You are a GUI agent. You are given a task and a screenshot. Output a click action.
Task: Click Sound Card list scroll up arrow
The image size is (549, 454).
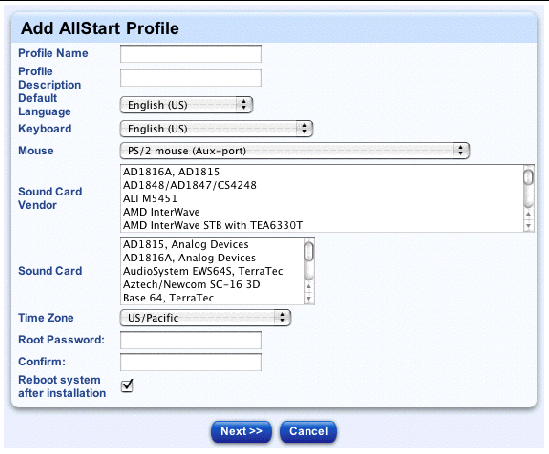coord(309,287)
